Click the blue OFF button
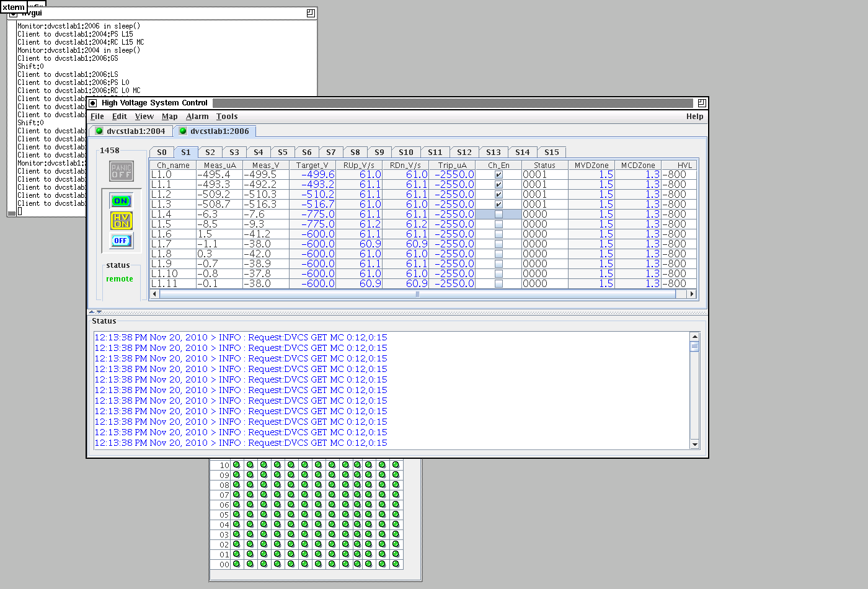 tap(122, 241)
